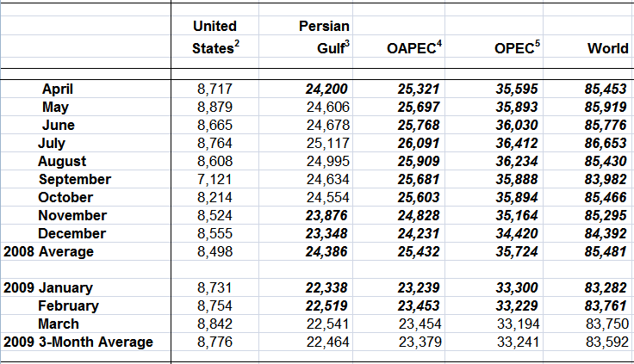This screenshot has height=364, width=634.
Task: Click United States value 8,717 for April
Action: pyautogui.click(x=214, y=89)
